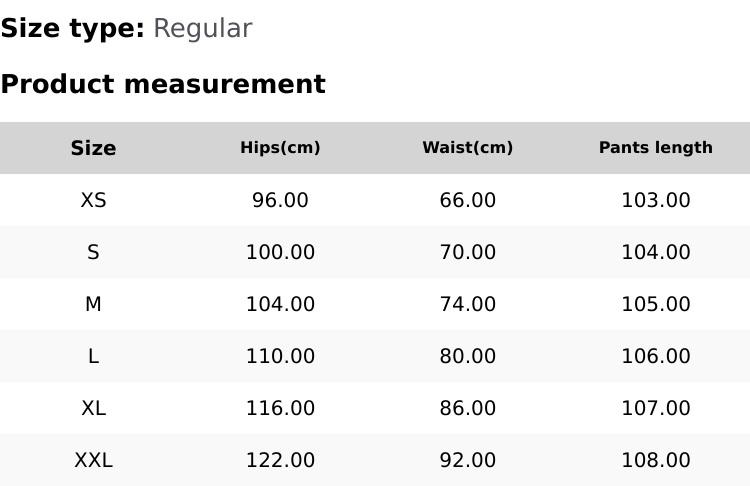
Task: Select the L size row label
Action: (x=93, y=356)
